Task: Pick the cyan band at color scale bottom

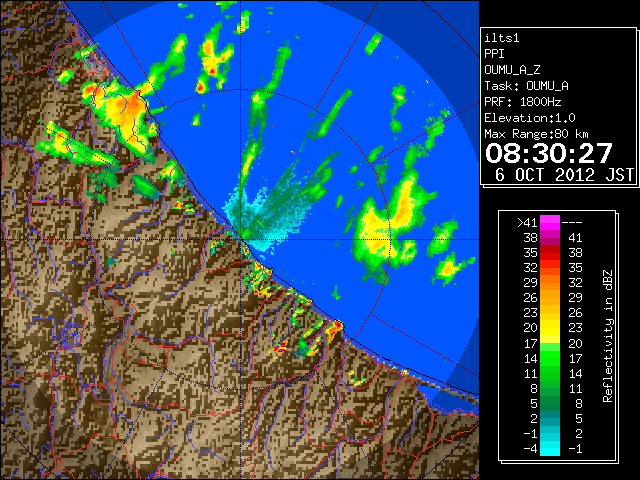Action: click(550, 448)
